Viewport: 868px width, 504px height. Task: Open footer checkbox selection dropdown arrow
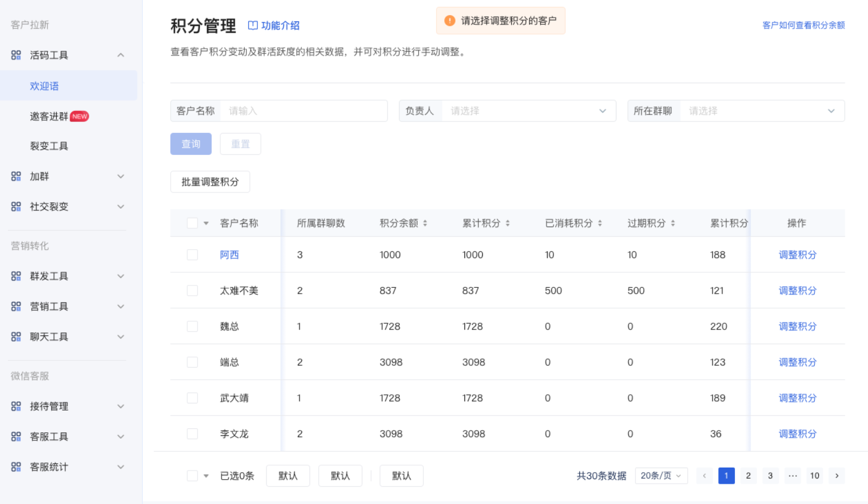pos(206,476)
